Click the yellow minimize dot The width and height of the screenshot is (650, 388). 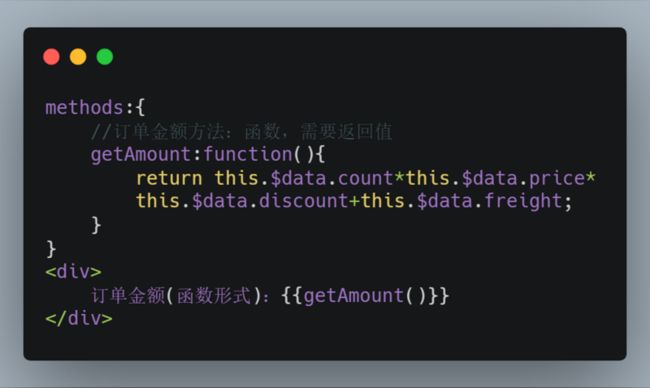(x=78, y=57)
